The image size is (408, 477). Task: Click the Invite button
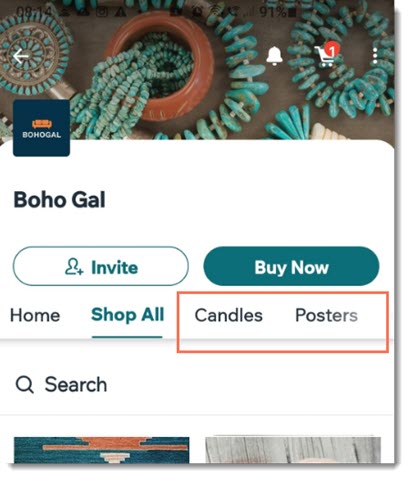click(101, 266)
